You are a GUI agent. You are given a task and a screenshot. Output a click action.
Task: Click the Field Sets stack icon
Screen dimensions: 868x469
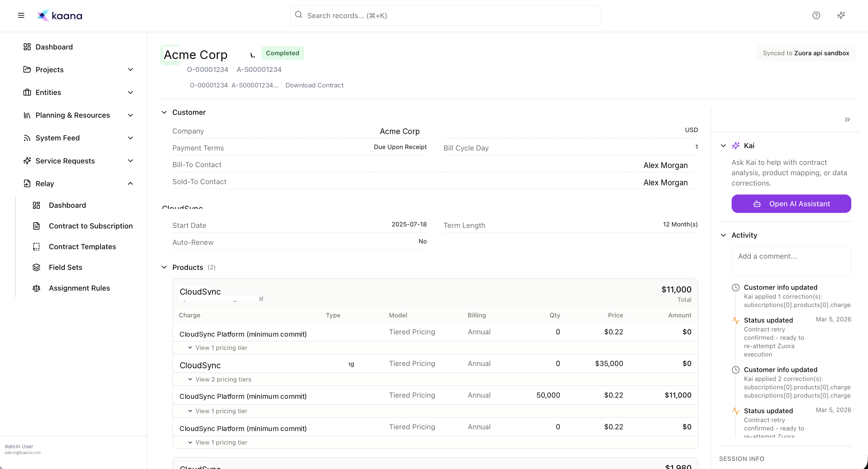pyautogui.click(x=36, y=267)
